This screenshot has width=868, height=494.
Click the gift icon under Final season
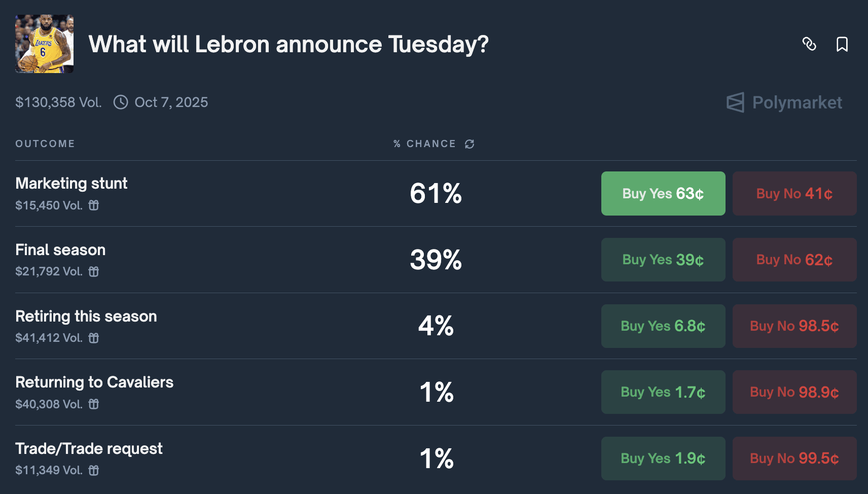(x=94, y=272)
